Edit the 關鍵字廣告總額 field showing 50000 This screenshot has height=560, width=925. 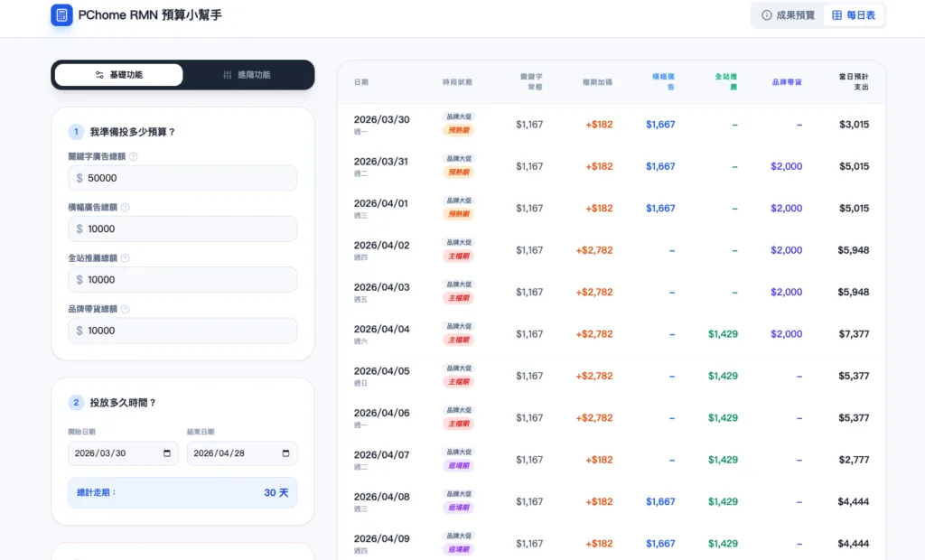click(x=188, y=178)
